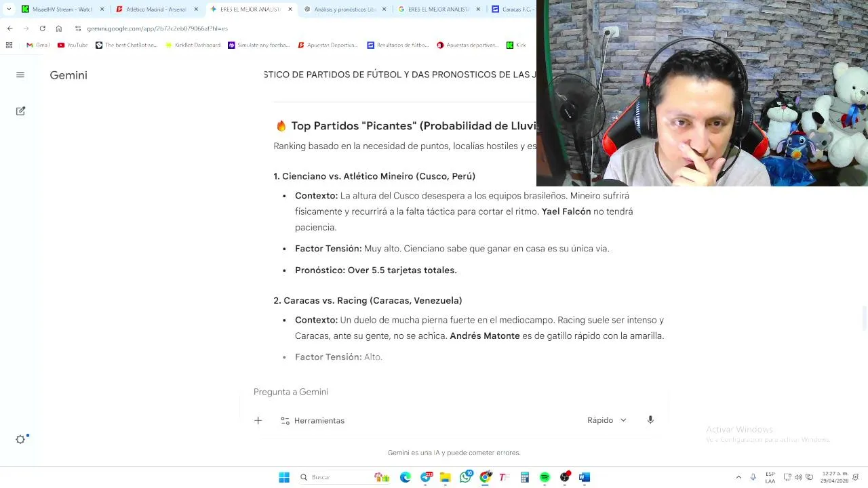Image resolution: width=868 pixels, height=488 pixels.
Task: Open the tab search dropdown chevron
Action: (7, 9)
